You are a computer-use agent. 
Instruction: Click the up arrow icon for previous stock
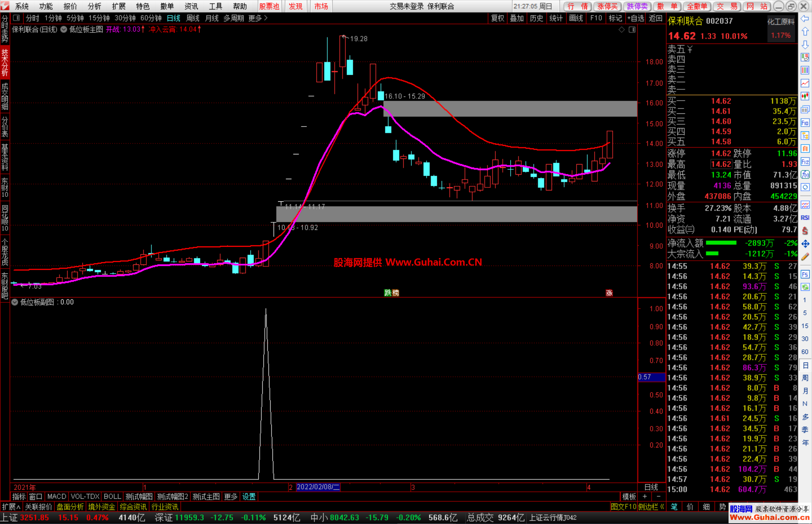click(x=805, y=32)
